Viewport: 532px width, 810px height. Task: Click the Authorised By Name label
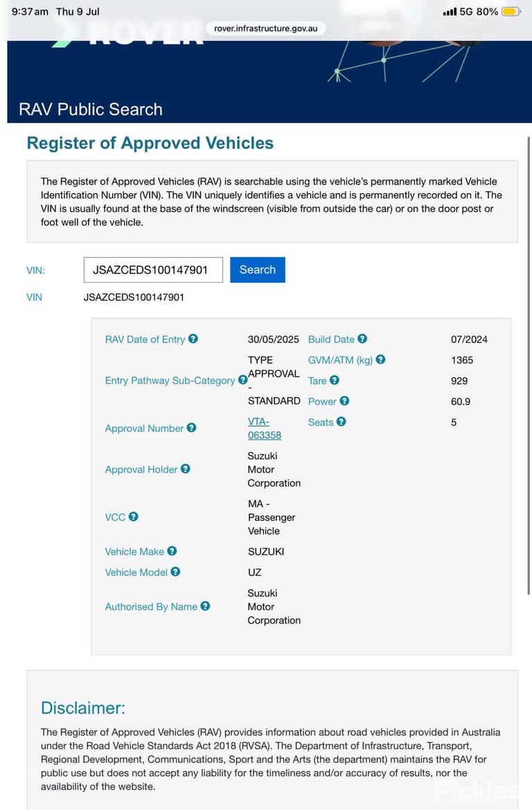151,606
